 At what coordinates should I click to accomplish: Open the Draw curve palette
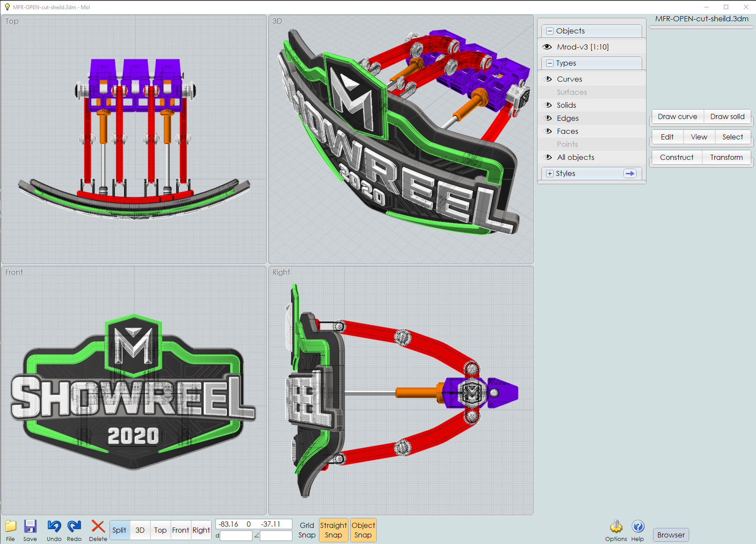[677, 116]
